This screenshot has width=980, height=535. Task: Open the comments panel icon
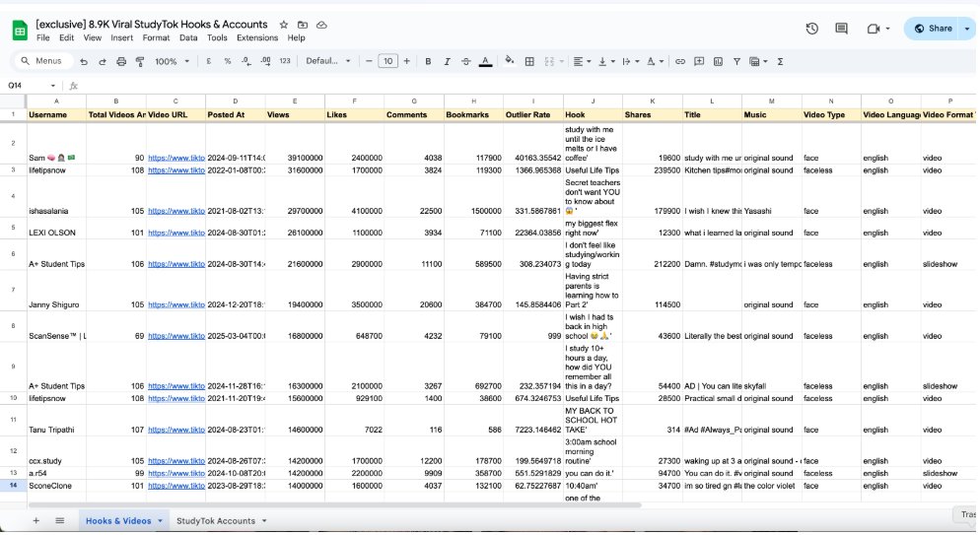(x=843, y=29)
